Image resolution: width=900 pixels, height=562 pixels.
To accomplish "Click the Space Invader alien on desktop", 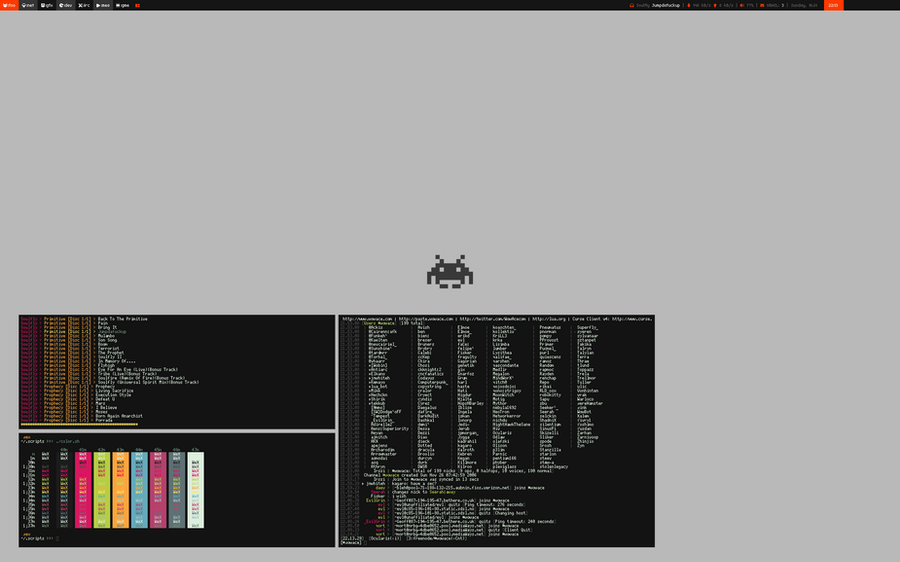I will tap(450, 272).
